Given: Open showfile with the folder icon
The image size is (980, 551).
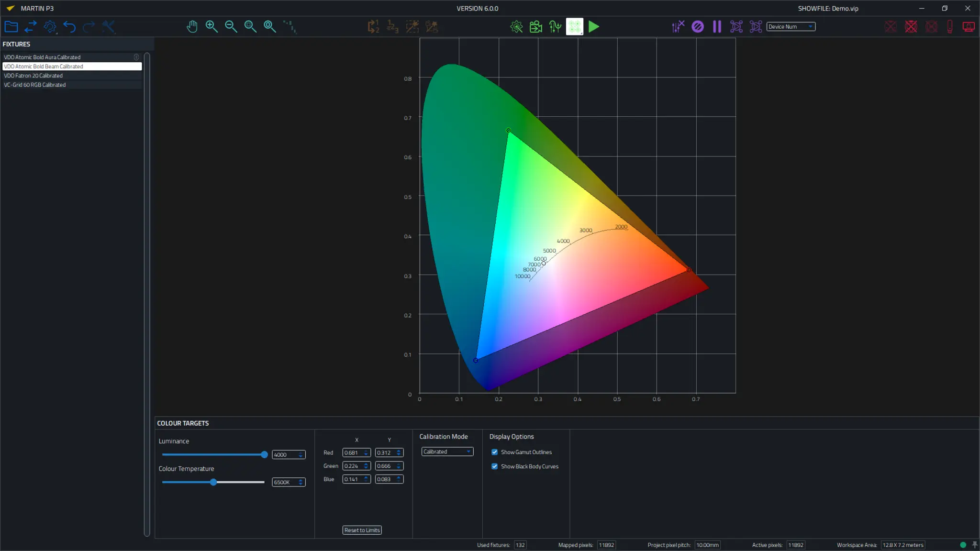Looking at the screenshot, I should click(x=11, y=27).
